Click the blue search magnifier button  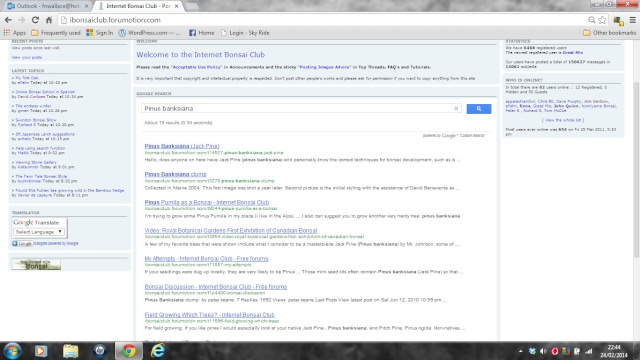(479, 109)
